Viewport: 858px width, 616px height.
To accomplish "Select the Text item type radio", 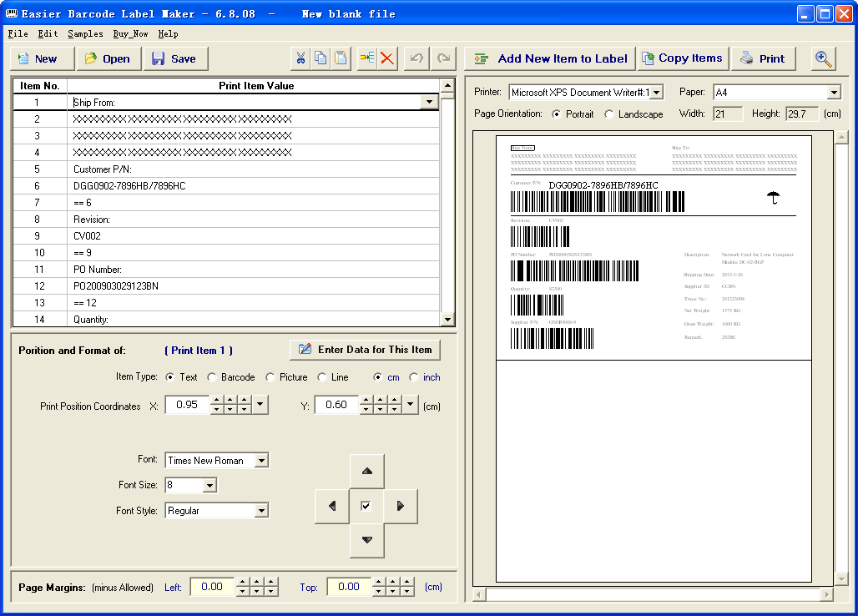I will (x=170, y=377).
